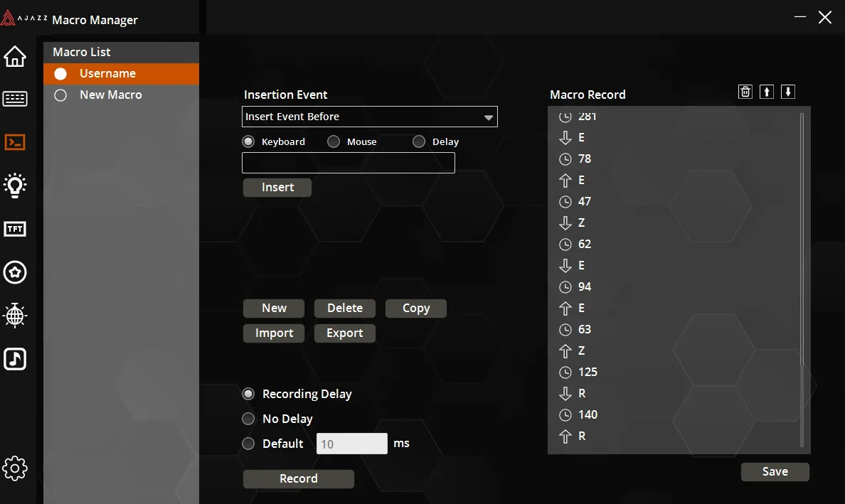Click the Copy macro button
Screen dimensions: 845x504
point(416,309)
